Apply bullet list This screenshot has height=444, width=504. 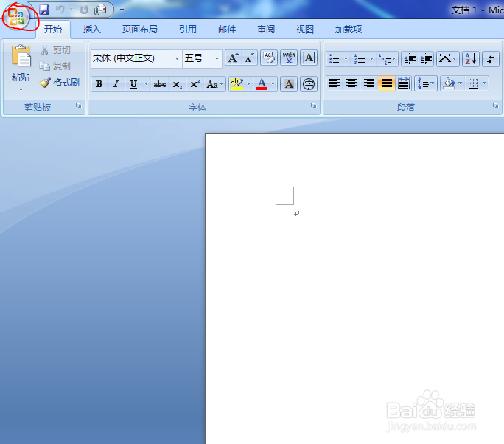tap(335, 58)
